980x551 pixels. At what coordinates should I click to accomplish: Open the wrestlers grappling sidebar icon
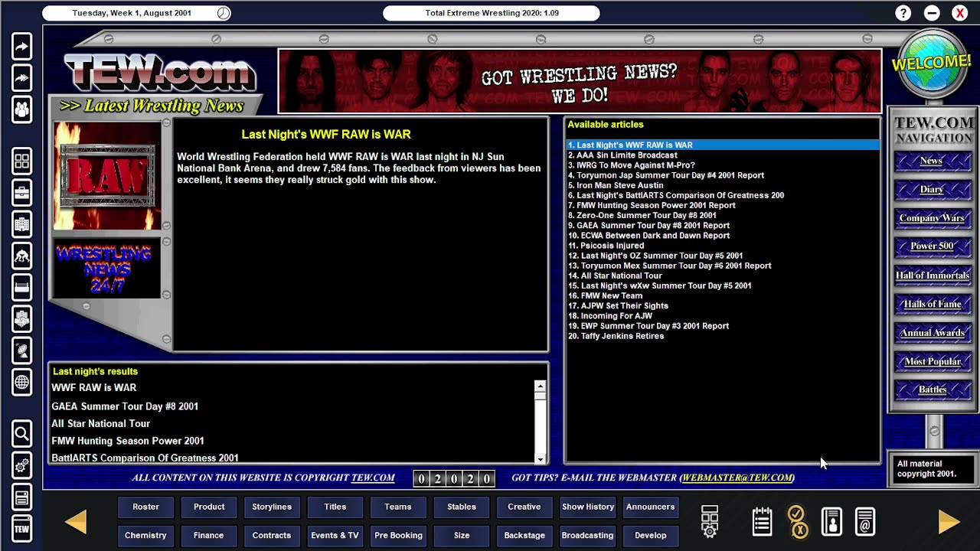(21, 256)
